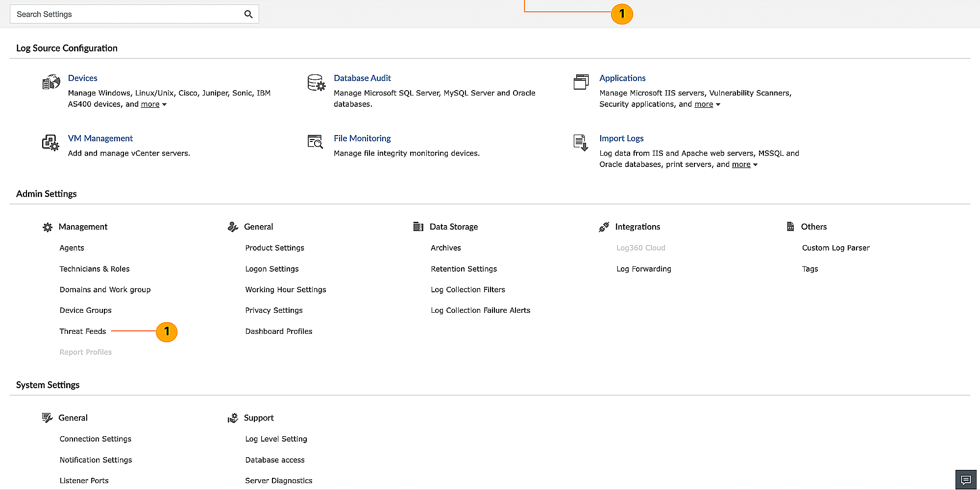
Task: Click the Integrations plug icon
Action: coord(604,227)
